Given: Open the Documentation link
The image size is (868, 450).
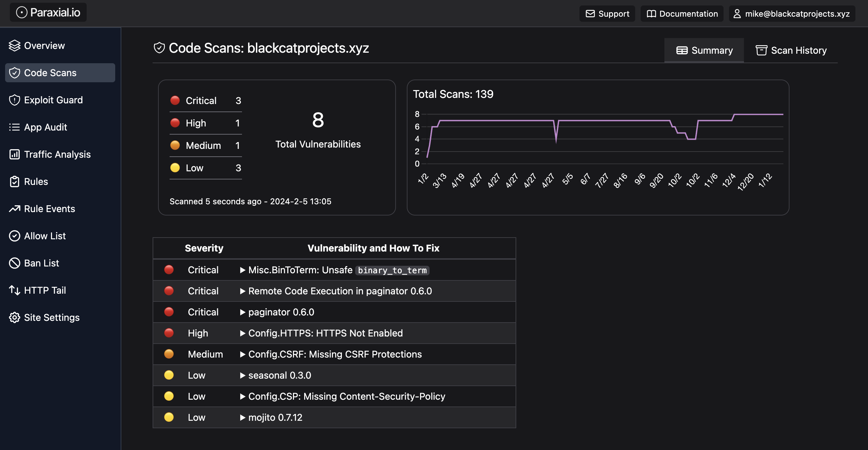Looking at the screenshot, I should 682,14.
